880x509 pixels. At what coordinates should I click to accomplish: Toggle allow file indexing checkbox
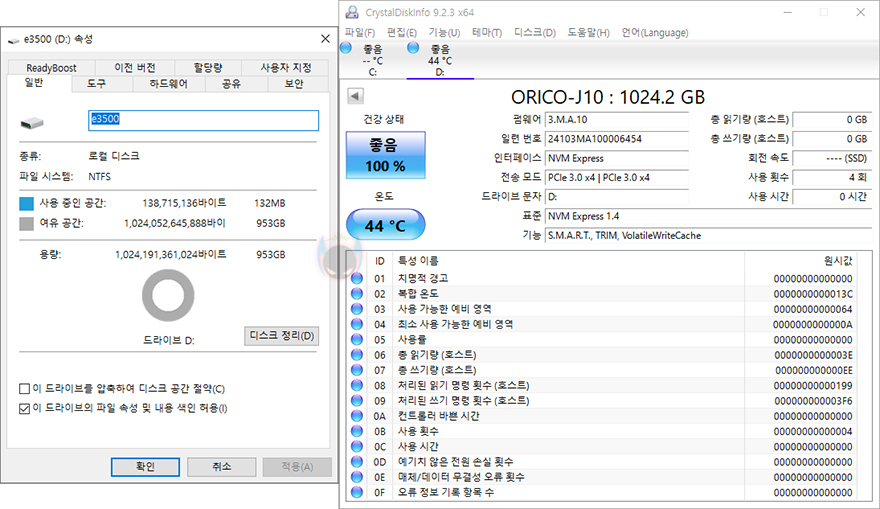(24, 408)
